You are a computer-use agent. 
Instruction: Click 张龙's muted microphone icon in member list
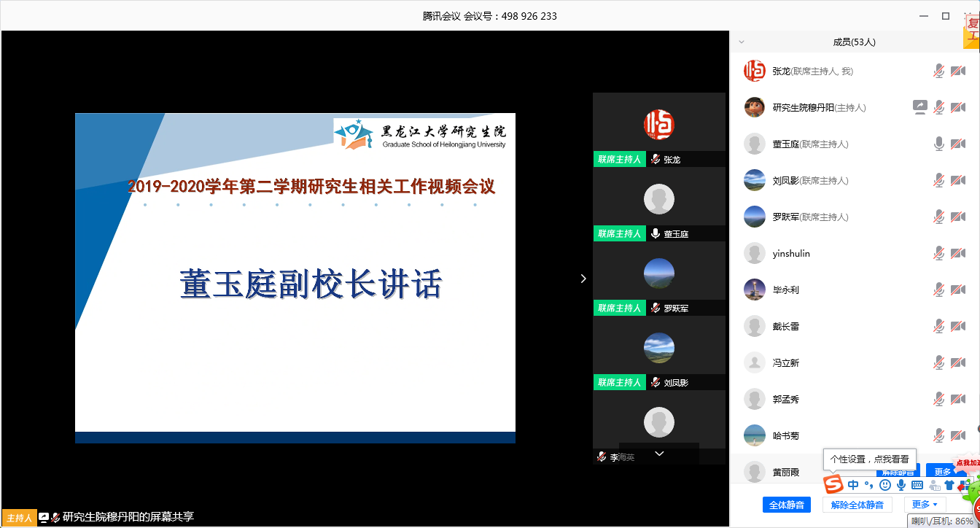click(x=939, y=71)
